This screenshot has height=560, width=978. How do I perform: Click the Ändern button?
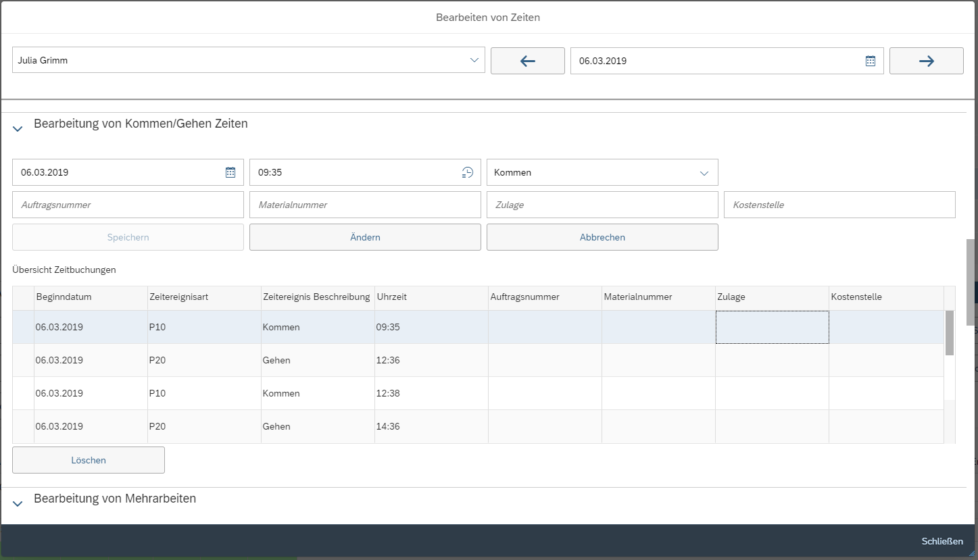click(x=365, y=237)
